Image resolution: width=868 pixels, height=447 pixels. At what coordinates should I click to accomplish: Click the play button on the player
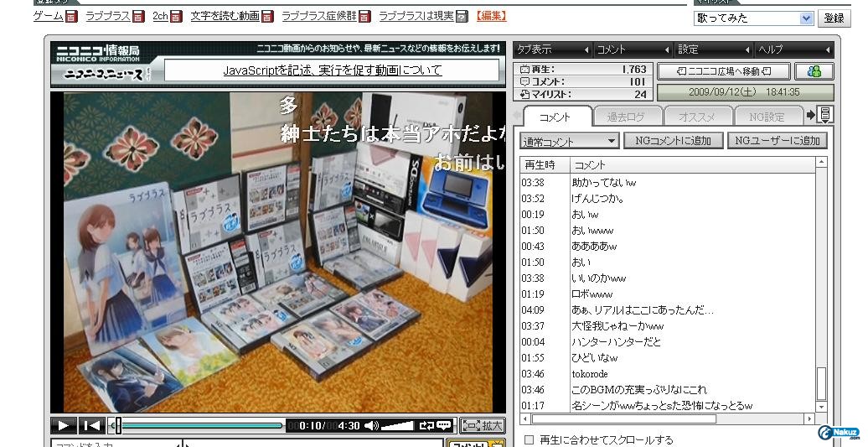pyautogui.click(x=64, y=426)
